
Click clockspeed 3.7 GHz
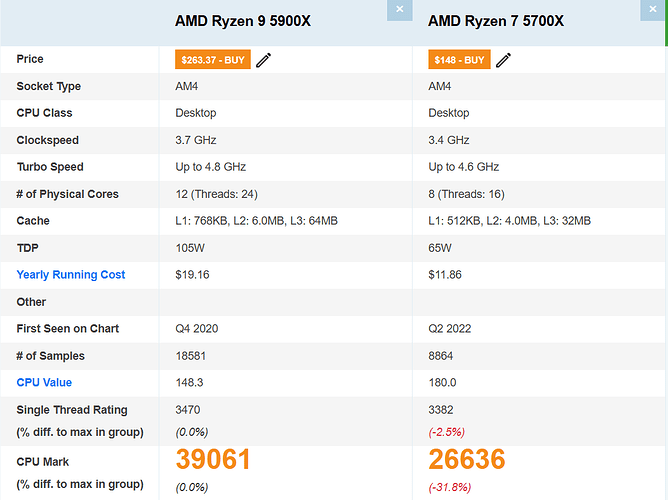point(196,140)
